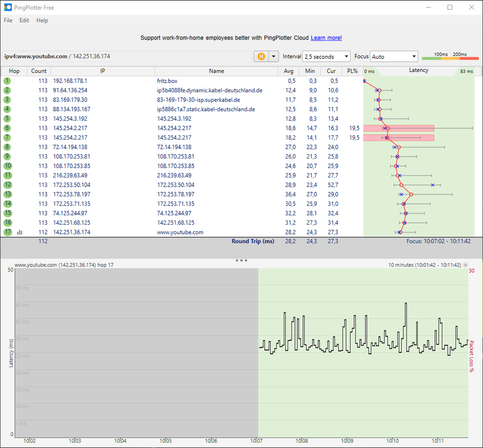Expand the 10 minutes timeline range chevron

click(466, 265)
